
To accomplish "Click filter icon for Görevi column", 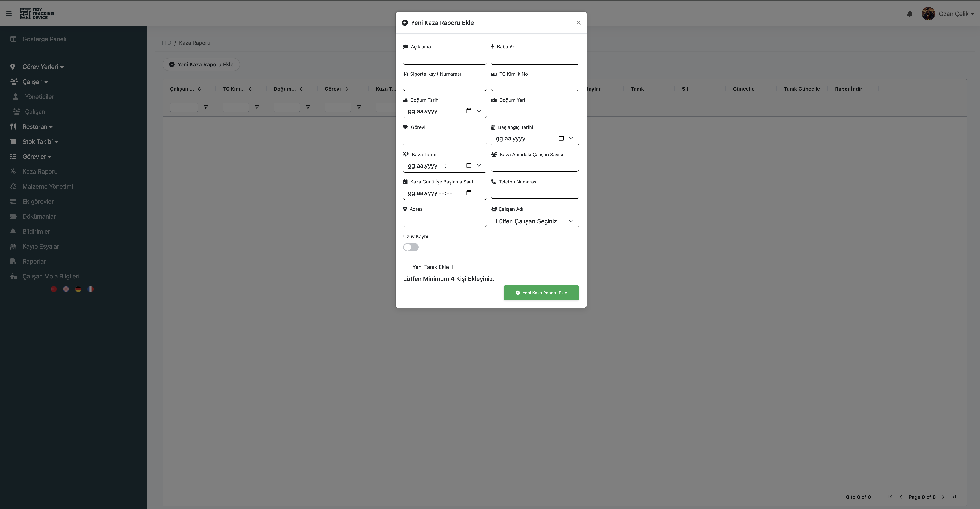I will pyautogui.click(x=359, y=107).
